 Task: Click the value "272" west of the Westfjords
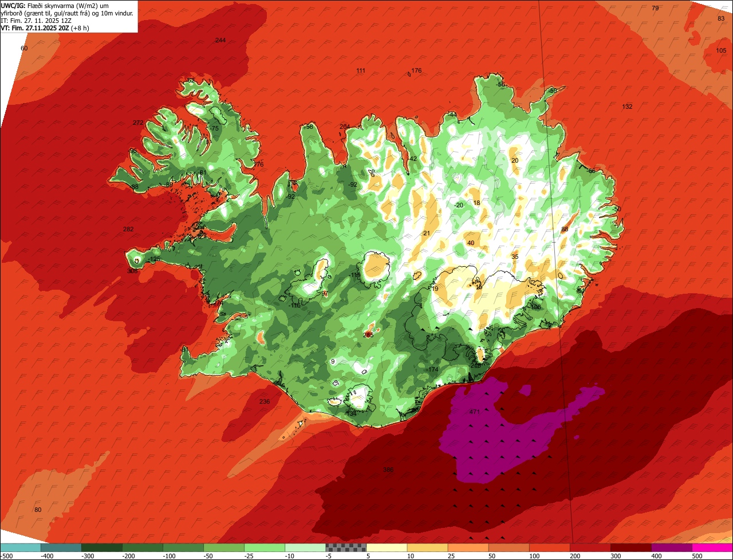(138, 123)
